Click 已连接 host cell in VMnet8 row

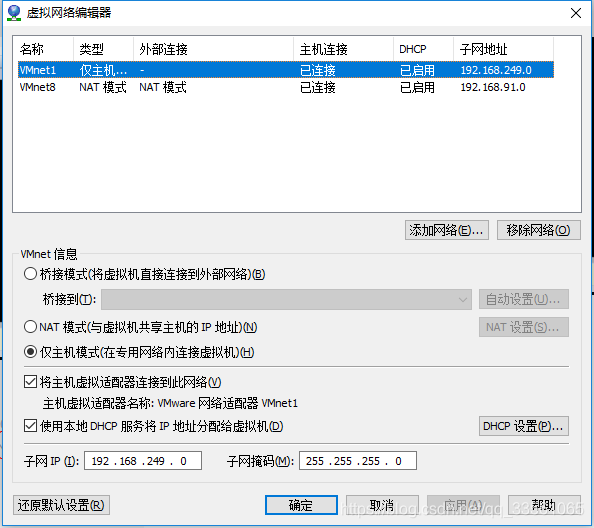coord(317,87)
